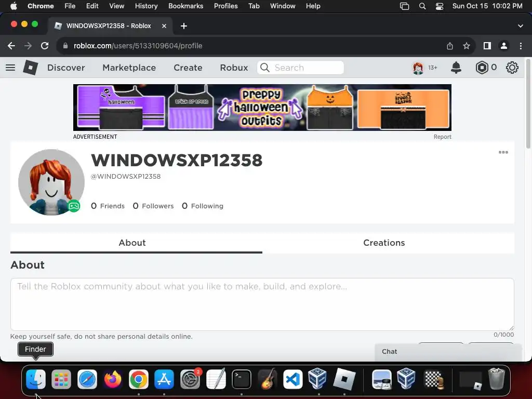Click the profile avatar picture

(51, 182)
